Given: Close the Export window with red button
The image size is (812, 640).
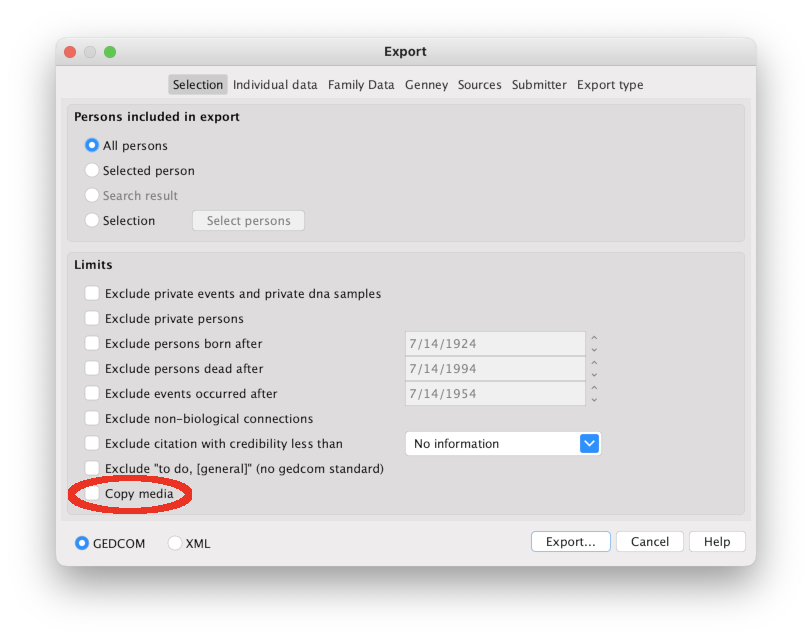Looking at the screenshot, I should click(70, 52).
